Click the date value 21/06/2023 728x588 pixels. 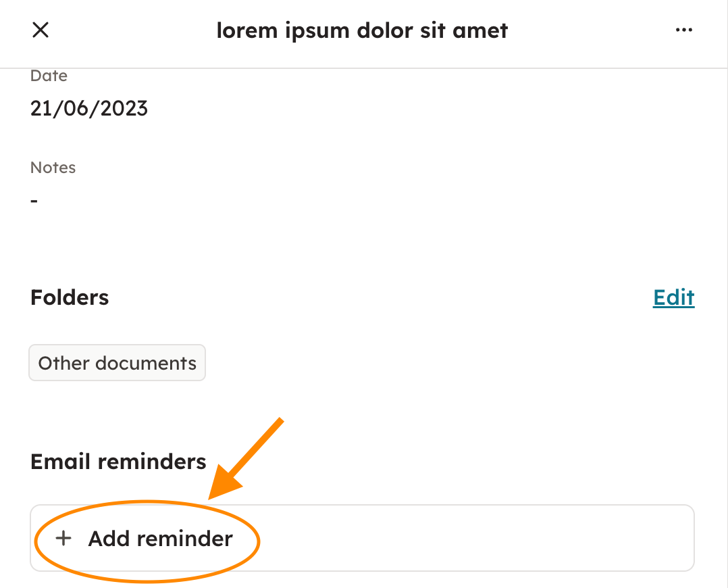[89, 109]
